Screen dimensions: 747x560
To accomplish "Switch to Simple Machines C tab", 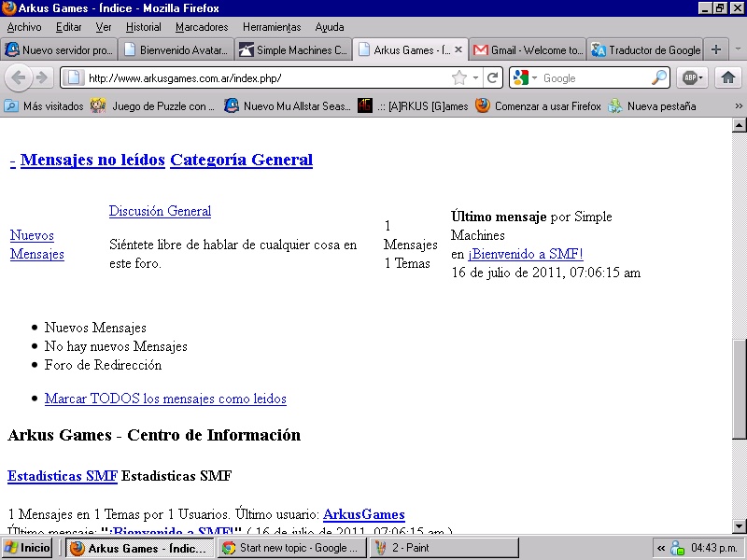I will (x=293, y=49).
